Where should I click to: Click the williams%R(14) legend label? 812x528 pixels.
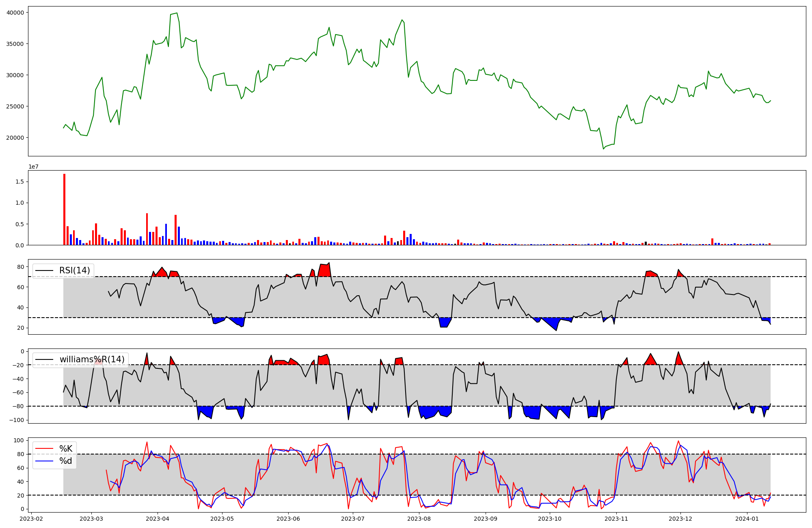pos(92,359)
